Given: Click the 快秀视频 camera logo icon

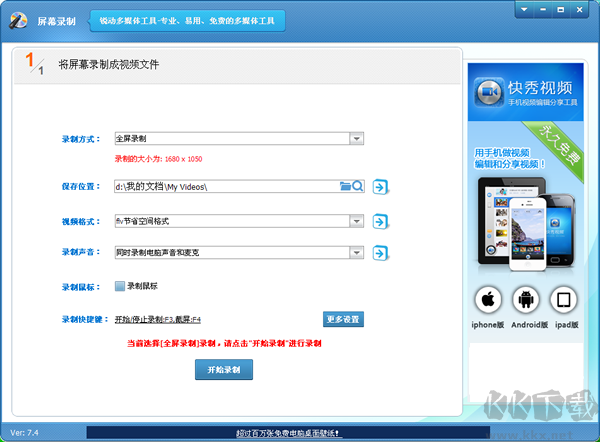Looking at the screenshot, I should tap(489, 92).
